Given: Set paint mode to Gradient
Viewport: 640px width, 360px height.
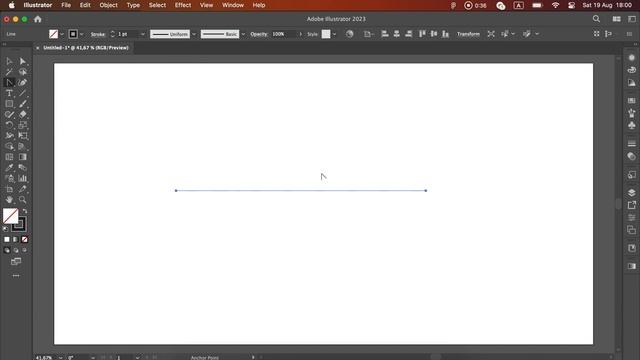Looking at the screenshot, I should (x=16, y=240).
